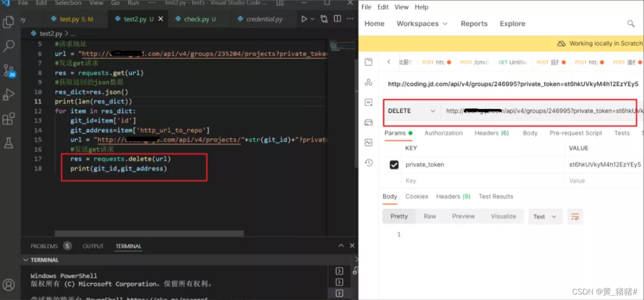
Task: Run the Python file with the play icon
Action: tap(304, 19)
